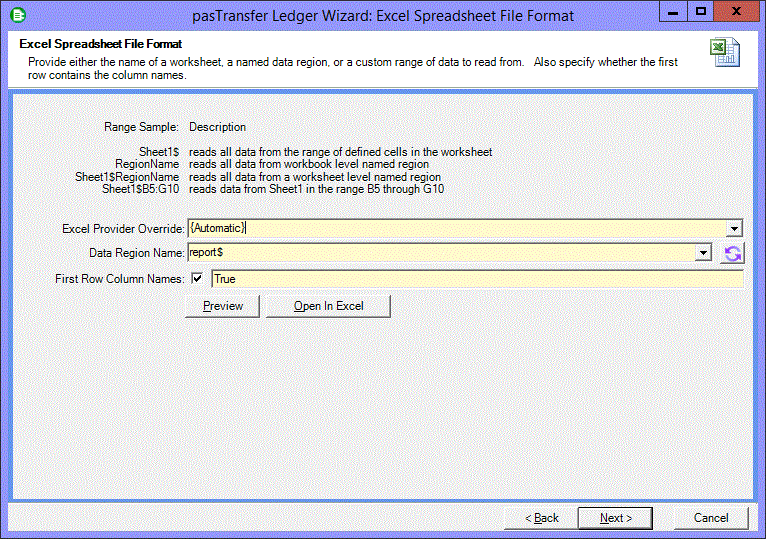Image resolution: width=766 pixels, height=539 pixels.
Task: Click 'reads data from Sheet1 in the range B5 through G10'
Action: pos(317,189)
